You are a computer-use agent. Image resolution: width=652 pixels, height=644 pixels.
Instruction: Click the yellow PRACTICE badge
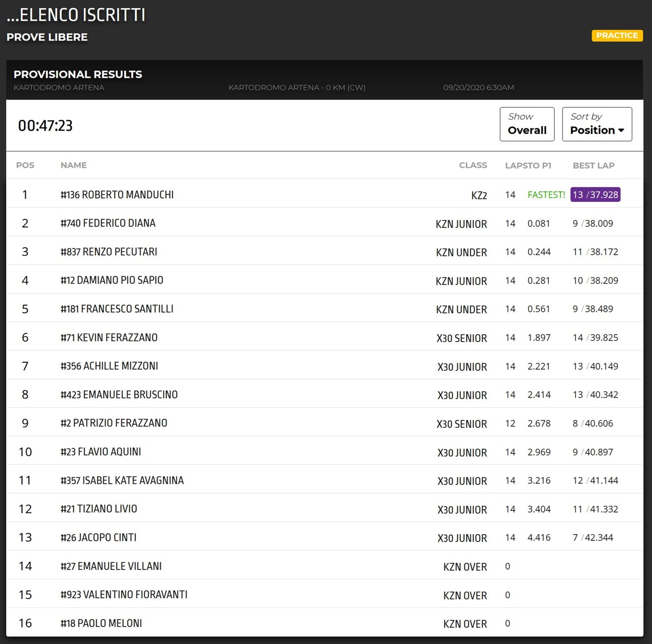(x=617, y=35)
